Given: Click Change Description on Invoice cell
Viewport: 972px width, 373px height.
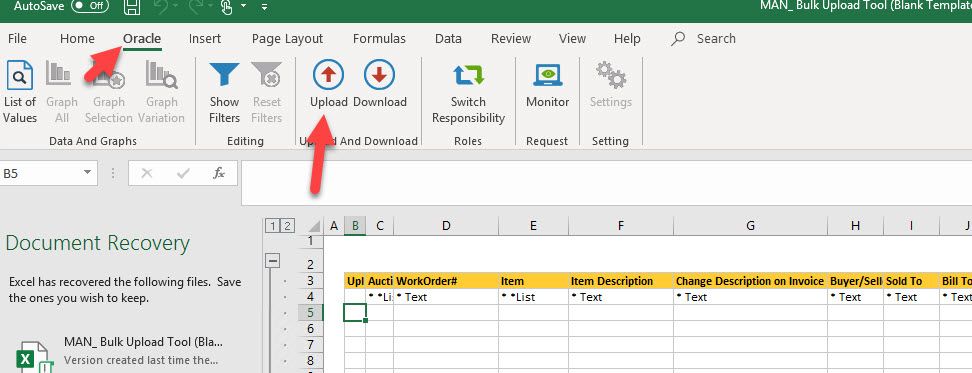Looking at the screenshot, I should click(751, 281).
